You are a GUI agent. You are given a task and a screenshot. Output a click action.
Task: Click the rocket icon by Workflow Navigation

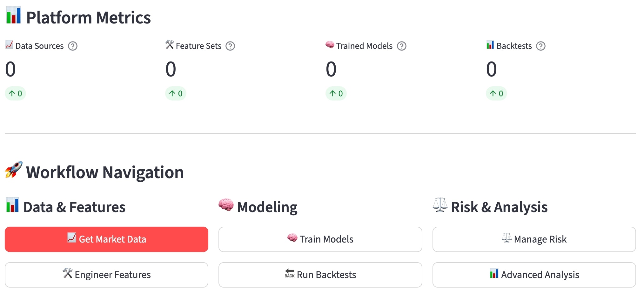pos(14,170)
